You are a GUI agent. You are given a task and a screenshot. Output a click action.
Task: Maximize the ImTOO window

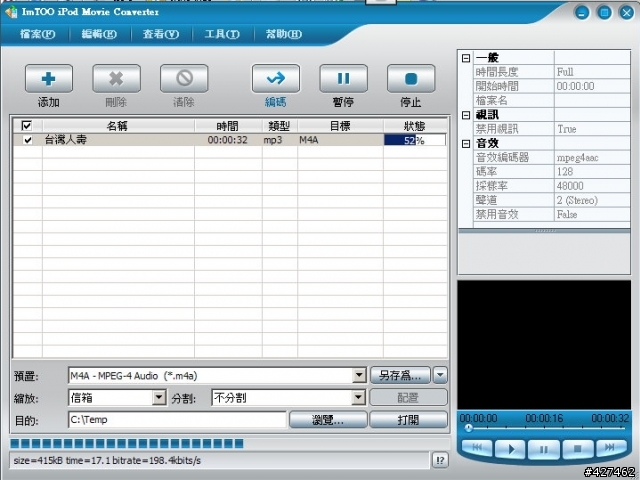(604, 13)
